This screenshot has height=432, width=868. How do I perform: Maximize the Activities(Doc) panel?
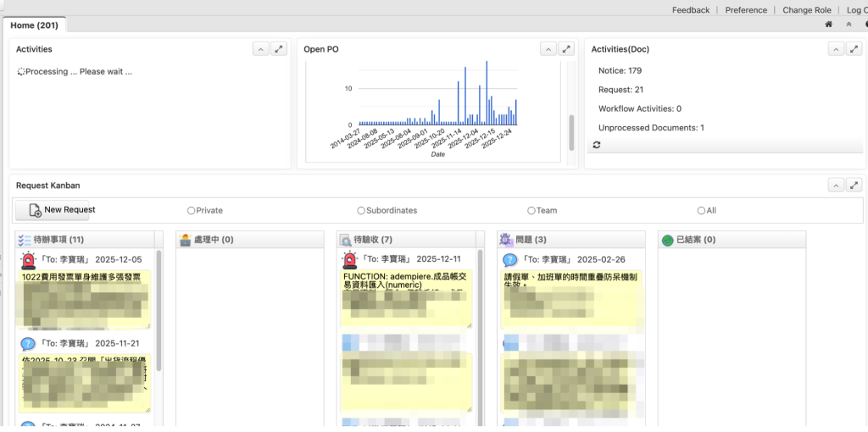854,49
